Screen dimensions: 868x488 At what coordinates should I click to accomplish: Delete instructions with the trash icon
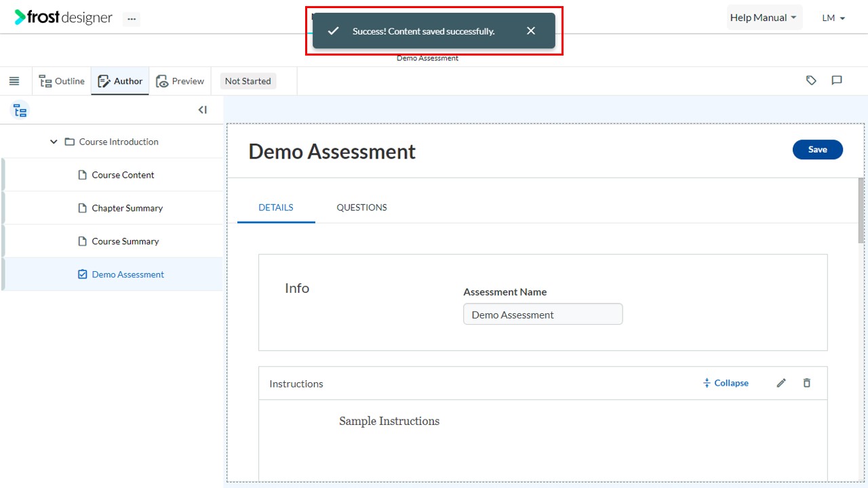806,383
